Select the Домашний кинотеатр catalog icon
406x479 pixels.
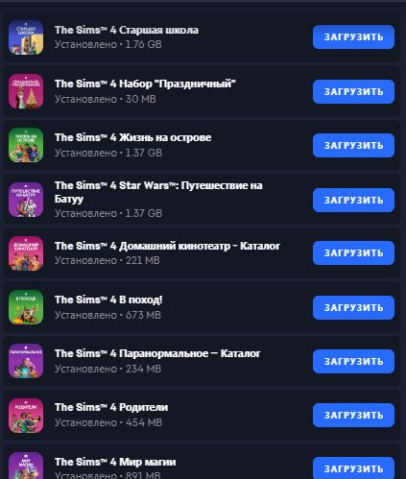pyautogui.click(x=26, y=253)
